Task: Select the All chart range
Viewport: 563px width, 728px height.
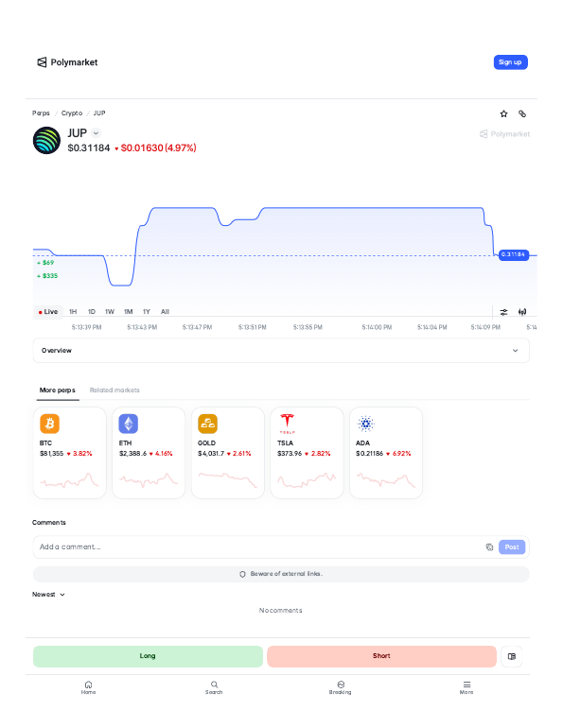Action: [x=165, y=312]
